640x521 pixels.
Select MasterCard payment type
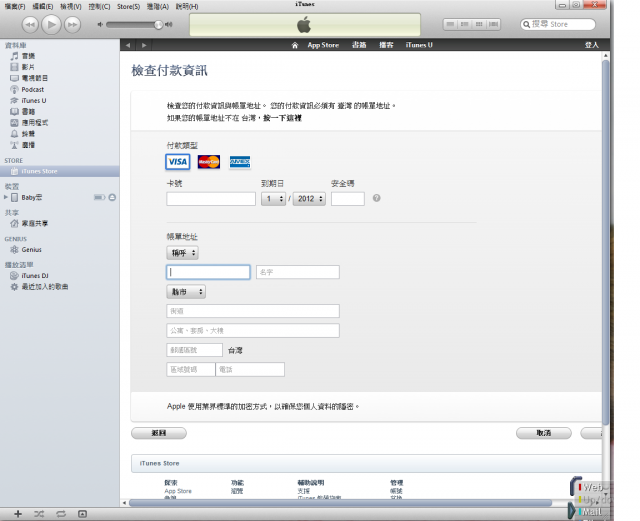click(x=209, y=162)
